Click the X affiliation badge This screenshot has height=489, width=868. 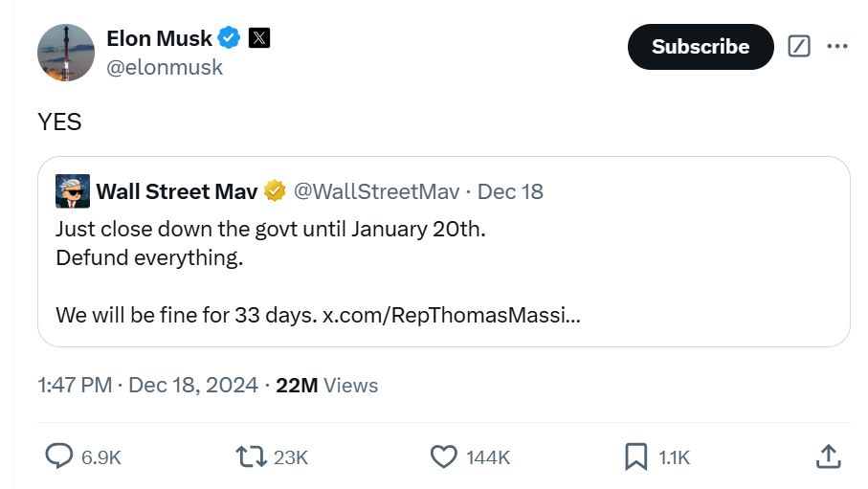click(259, 38)
